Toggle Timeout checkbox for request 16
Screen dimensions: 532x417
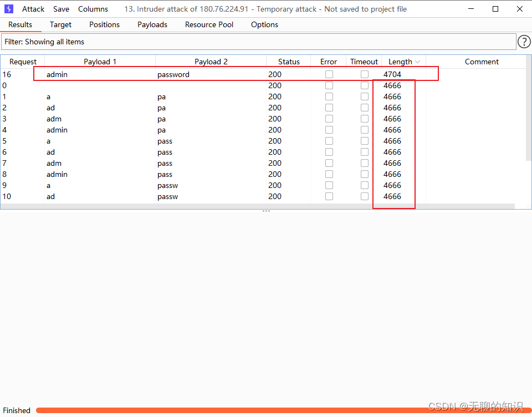[x=365, y=74]
